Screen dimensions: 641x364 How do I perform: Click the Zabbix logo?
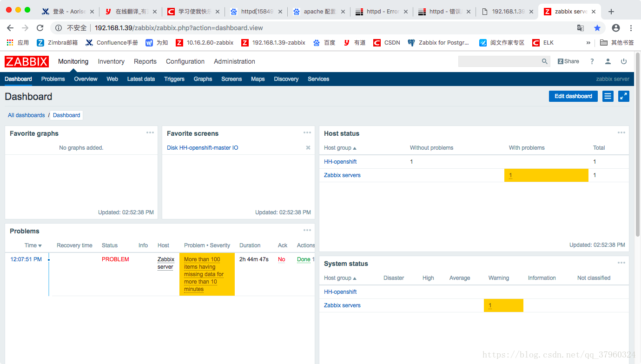tap(26, 61)
